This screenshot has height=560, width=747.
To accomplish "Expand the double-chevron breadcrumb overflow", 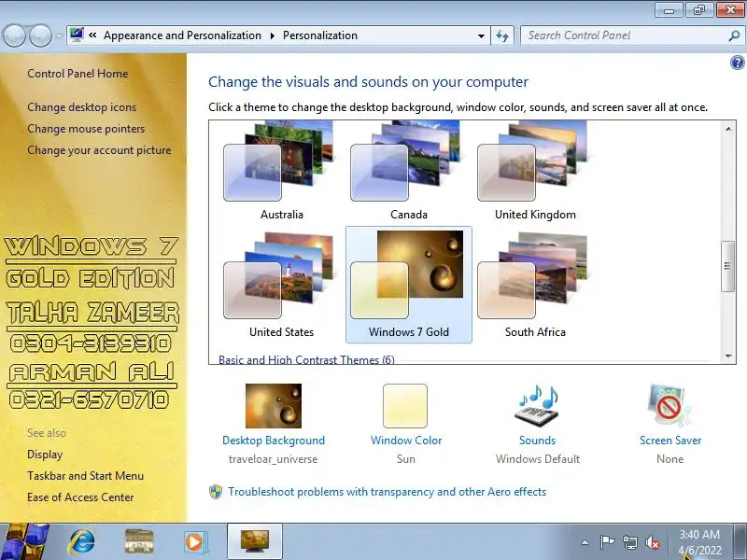I will (92, 35).
